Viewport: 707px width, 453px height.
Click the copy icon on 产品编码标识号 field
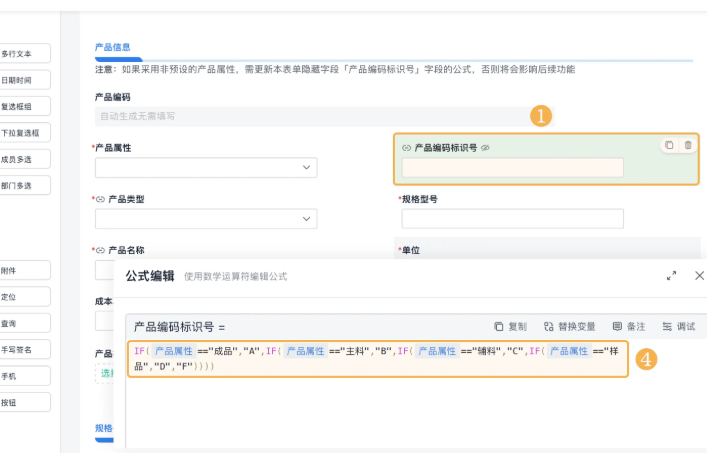pyautogui.click(x=669, y=145)
